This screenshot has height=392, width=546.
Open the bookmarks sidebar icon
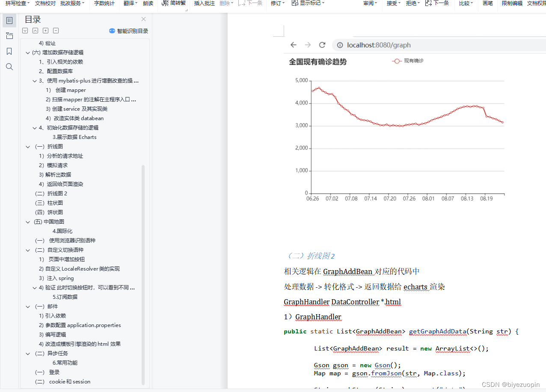pos(9,51)
